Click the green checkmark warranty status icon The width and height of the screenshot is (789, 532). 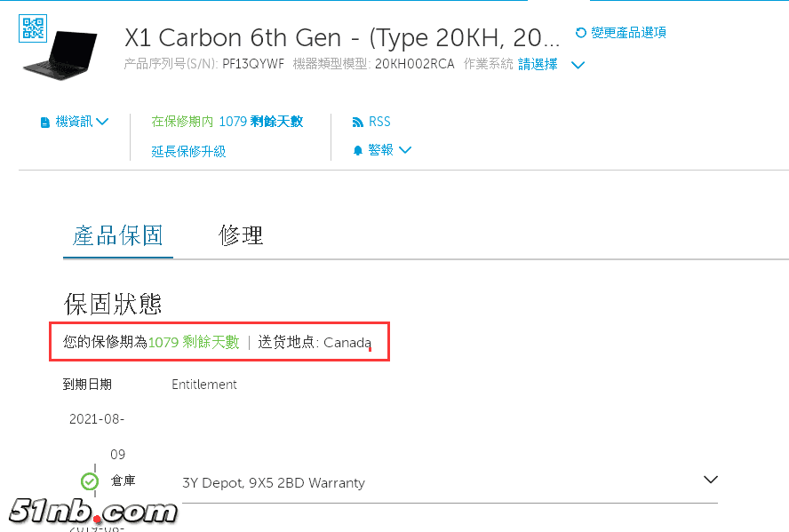pos(90,482)
